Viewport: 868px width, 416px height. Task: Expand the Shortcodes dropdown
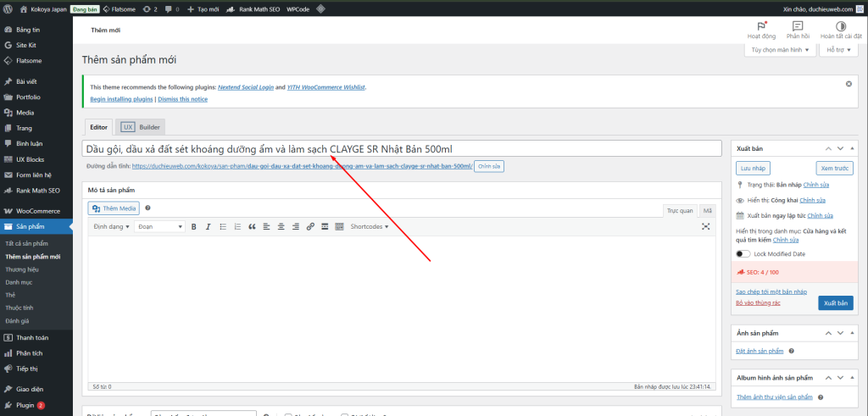click(x=370, y=226)
